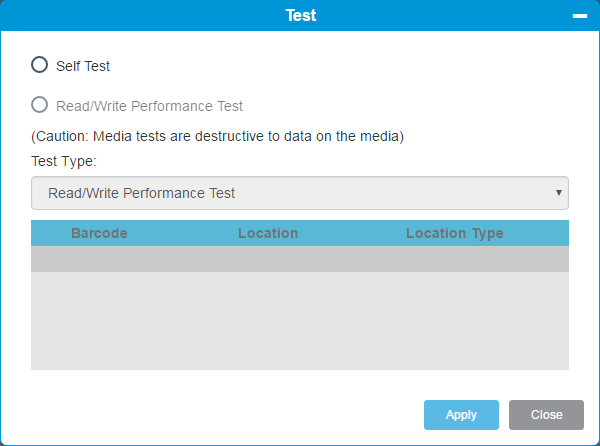Click the Barcode cell in the first row
This screenshot has width=600, height=446.
click(x=99, y=259)
